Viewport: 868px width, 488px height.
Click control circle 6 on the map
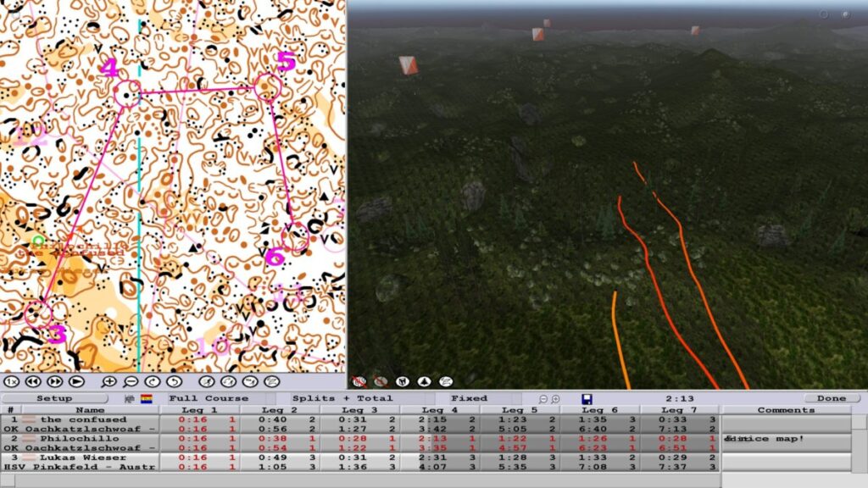295,237
